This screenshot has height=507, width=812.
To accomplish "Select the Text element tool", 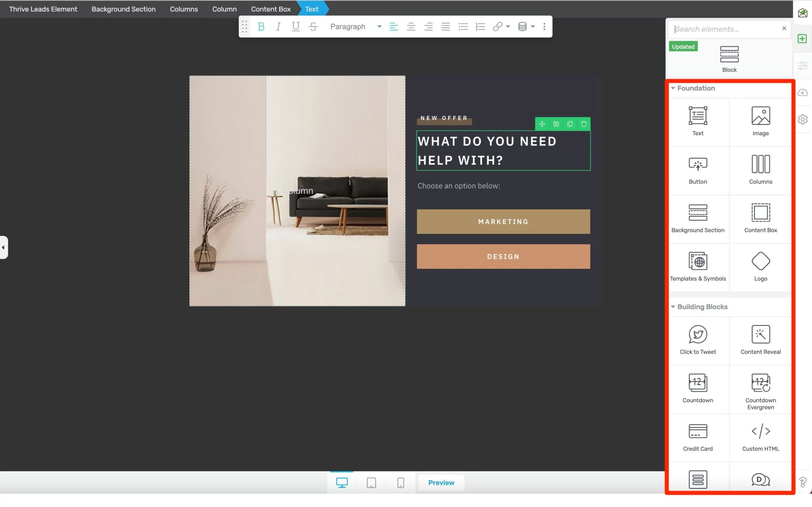I will (697, 120).
